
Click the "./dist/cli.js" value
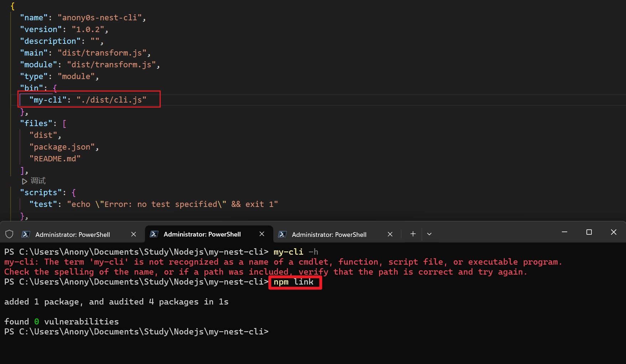point(112,100)
